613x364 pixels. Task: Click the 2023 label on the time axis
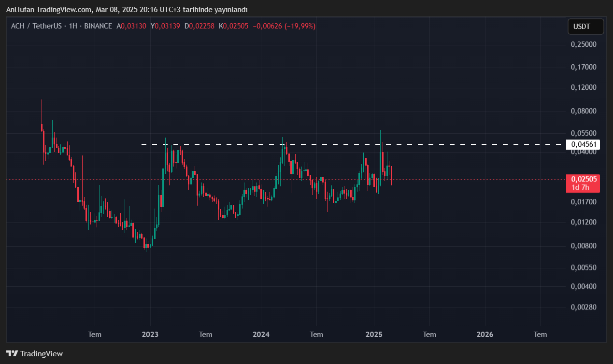[150, 334]
